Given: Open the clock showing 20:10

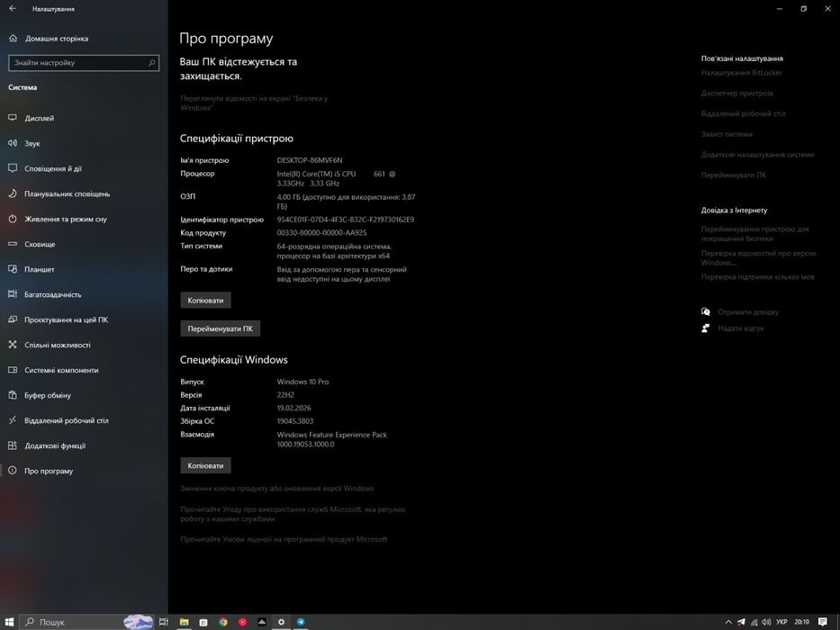Looking at the screenshot, I should [801, 622].
